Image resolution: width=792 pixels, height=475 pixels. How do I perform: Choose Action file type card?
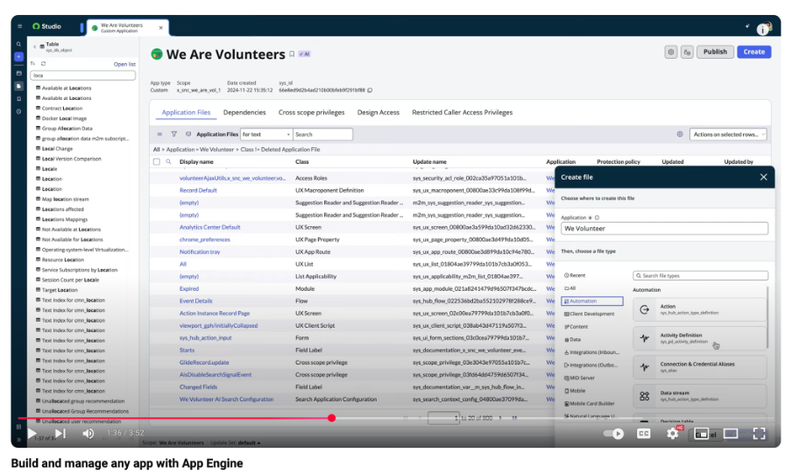(x=700, y=309)
